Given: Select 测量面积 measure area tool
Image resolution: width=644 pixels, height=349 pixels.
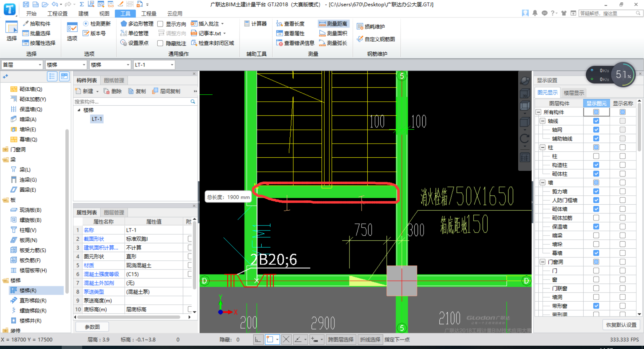Looking at the screenshot, I should [x=333, y=33].
